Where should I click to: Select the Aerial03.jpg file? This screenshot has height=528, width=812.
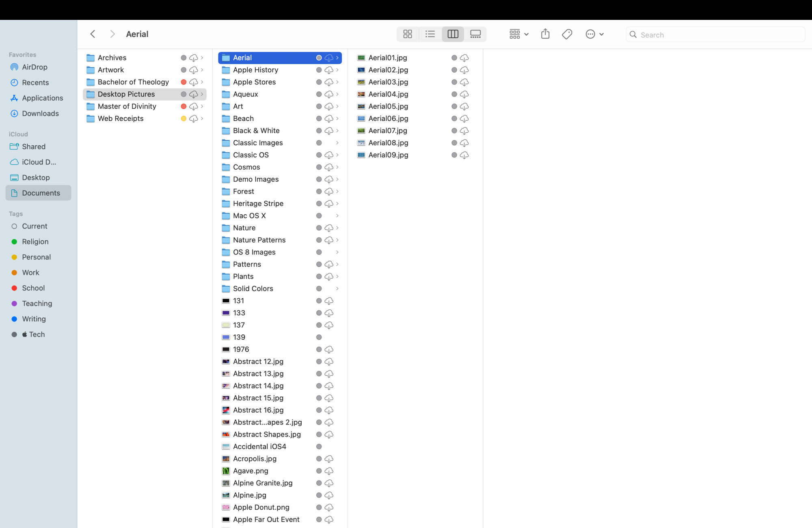(388, 82)
